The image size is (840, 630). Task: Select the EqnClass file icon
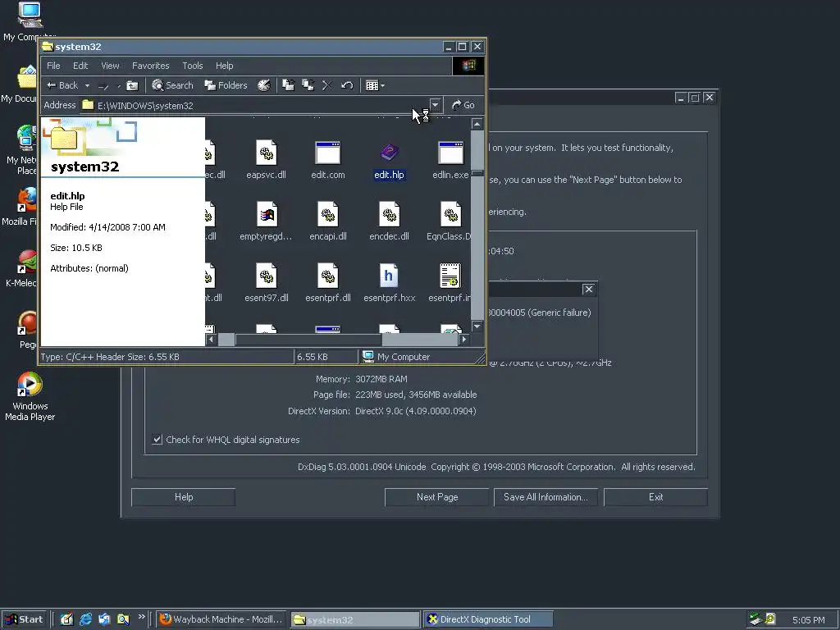[450, 214]
